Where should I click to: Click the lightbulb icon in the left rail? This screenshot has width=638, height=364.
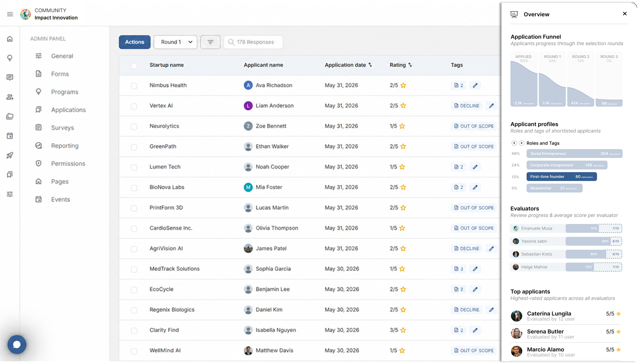coord(10,58)
